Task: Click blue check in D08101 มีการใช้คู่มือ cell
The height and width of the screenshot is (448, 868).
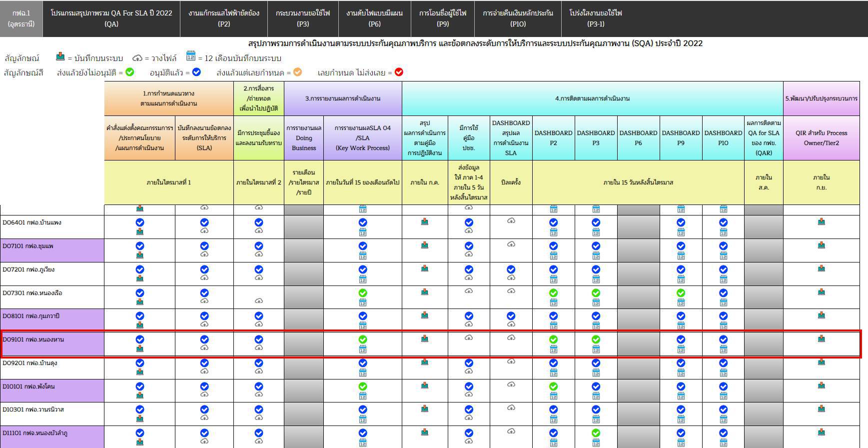Action: click(469, 315)
